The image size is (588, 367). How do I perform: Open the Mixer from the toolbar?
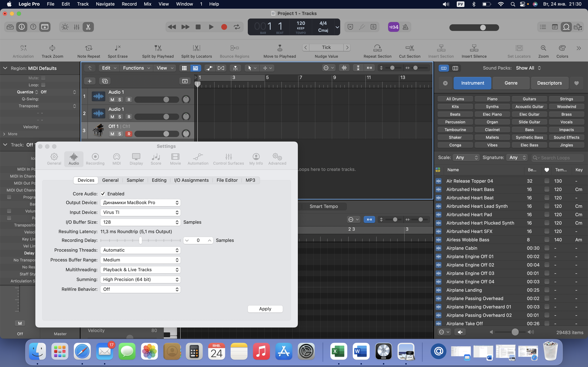76,27
